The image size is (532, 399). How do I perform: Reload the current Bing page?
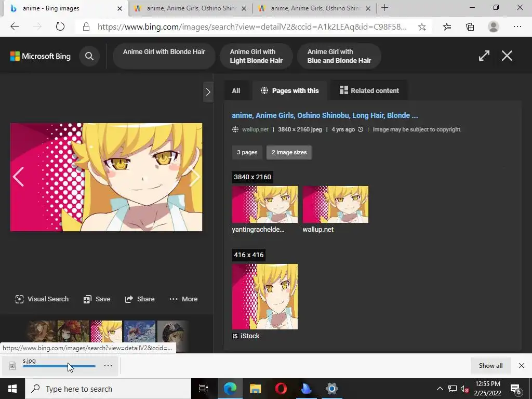[60, 26]
